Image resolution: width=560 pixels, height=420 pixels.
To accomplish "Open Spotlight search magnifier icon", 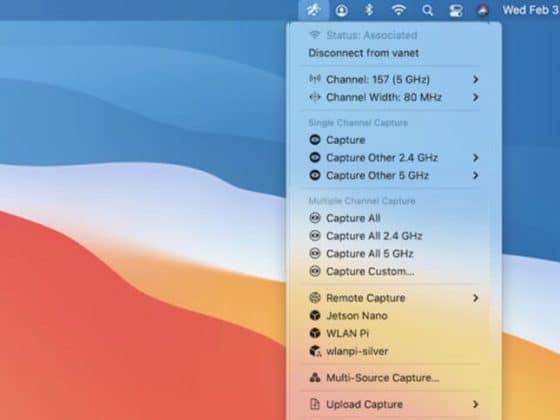I will 428,10.
